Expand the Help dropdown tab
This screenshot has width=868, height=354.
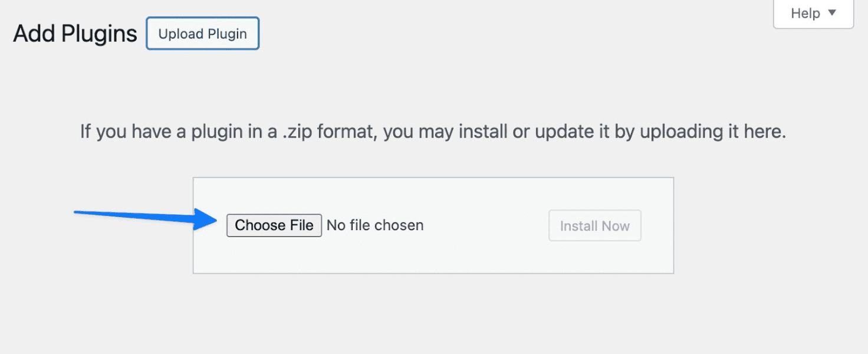coord(813,13)
